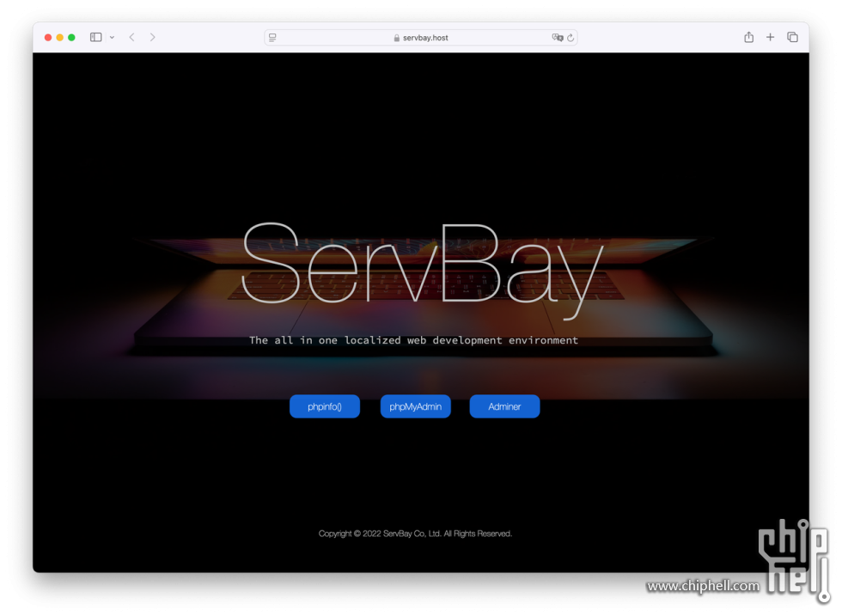842x616 pixels.
Task: Go forward to the next page
Action: [x=153, y=37]
